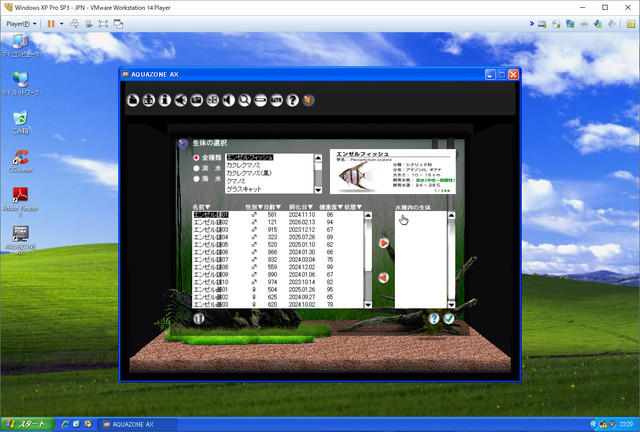The width and height of the screenshot is (640, 432).
Task: Select fish row hatched 2024.01.30
Action: click(278, 252)
